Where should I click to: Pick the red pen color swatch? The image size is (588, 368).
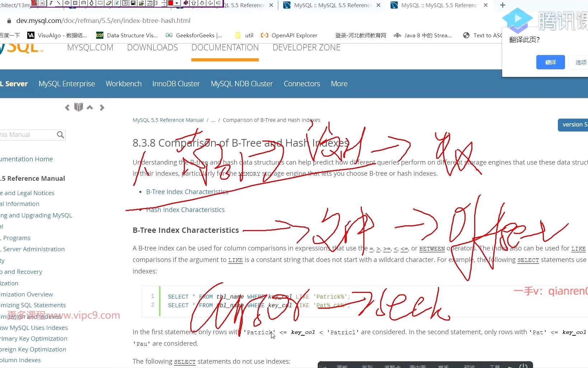[x=171, y=3]
